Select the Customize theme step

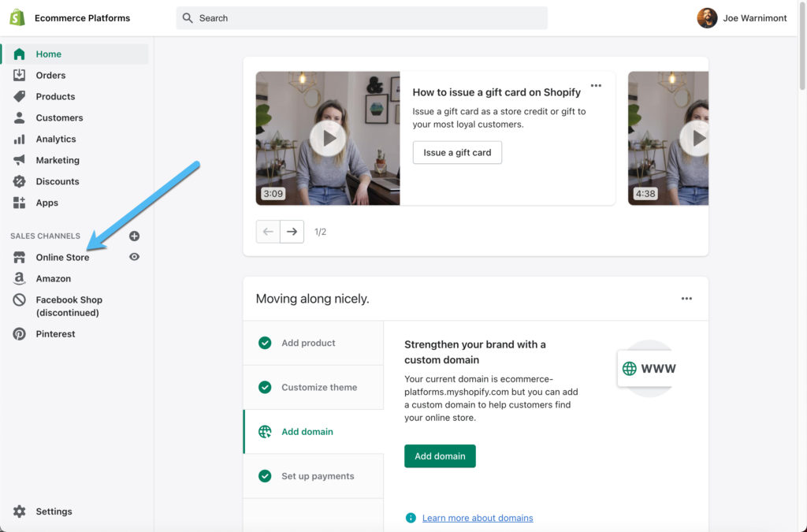(x=318, y=388)
